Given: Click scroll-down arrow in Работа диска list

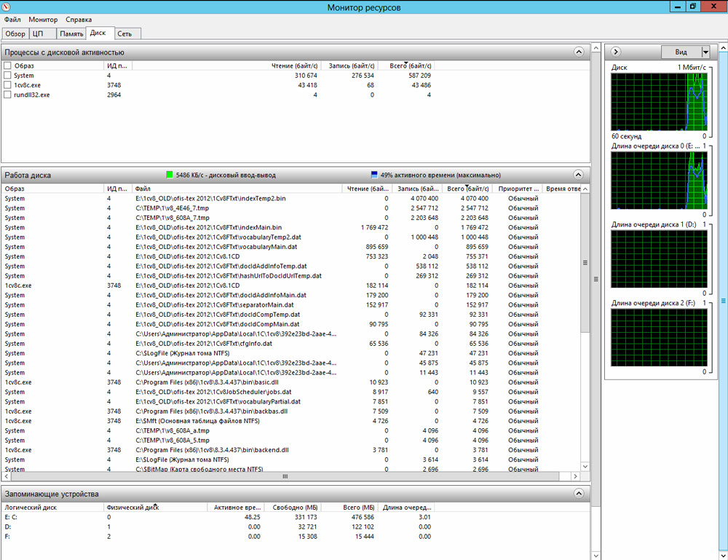Looking at the screenshot, I should tap(585, 466).
